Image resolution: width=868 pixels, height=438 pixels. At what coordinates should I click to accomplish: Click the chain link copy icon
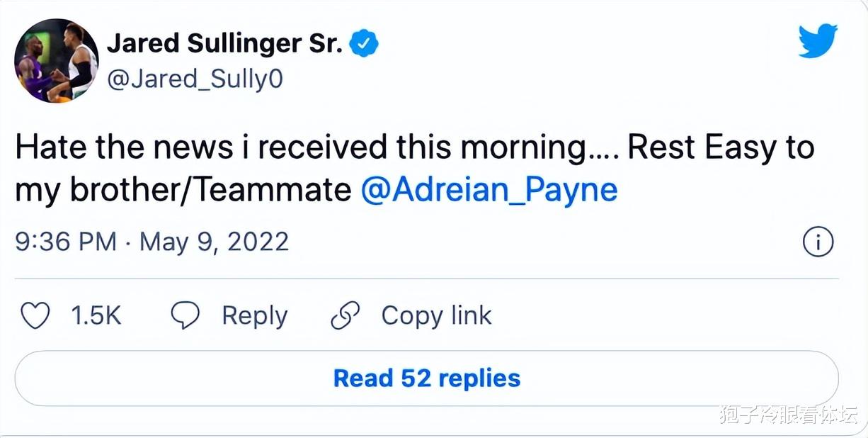(346, 315)
